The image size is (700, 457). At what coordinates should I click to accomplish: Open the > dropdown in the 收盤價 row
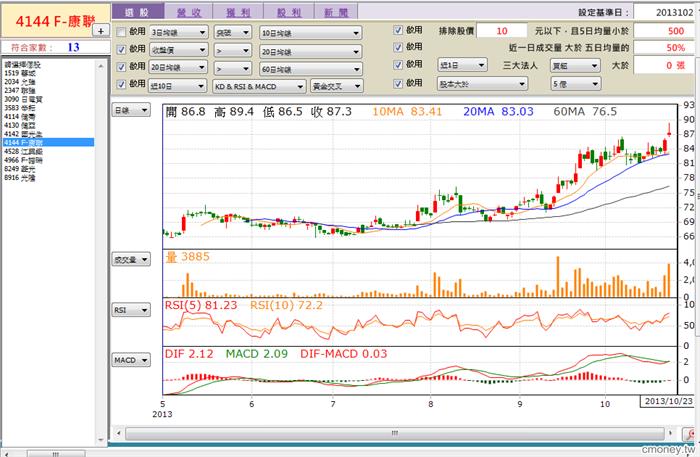click(233, 51)
